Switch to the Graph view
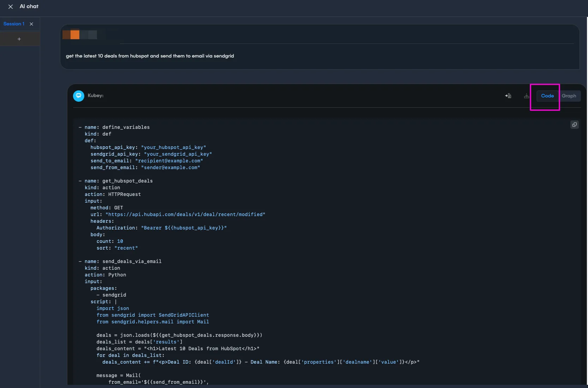Screen dimensions: 588x388 (x=569, y=96)
